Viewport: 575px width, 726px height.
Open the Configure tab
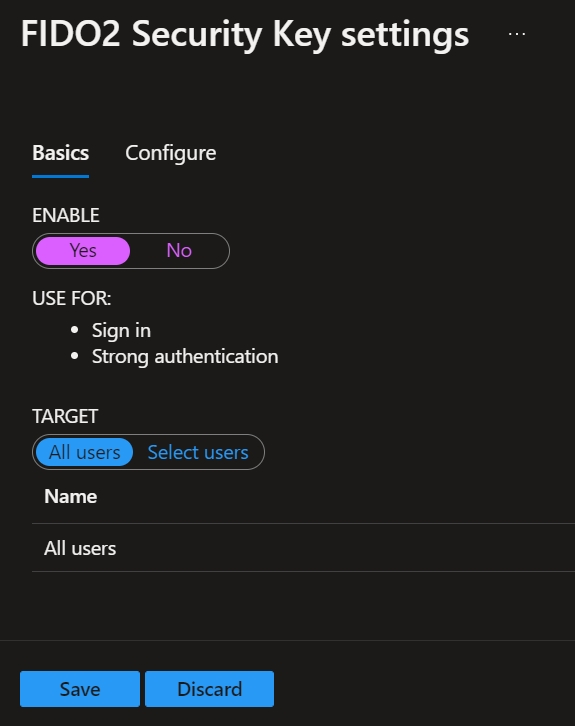point(170,153)
